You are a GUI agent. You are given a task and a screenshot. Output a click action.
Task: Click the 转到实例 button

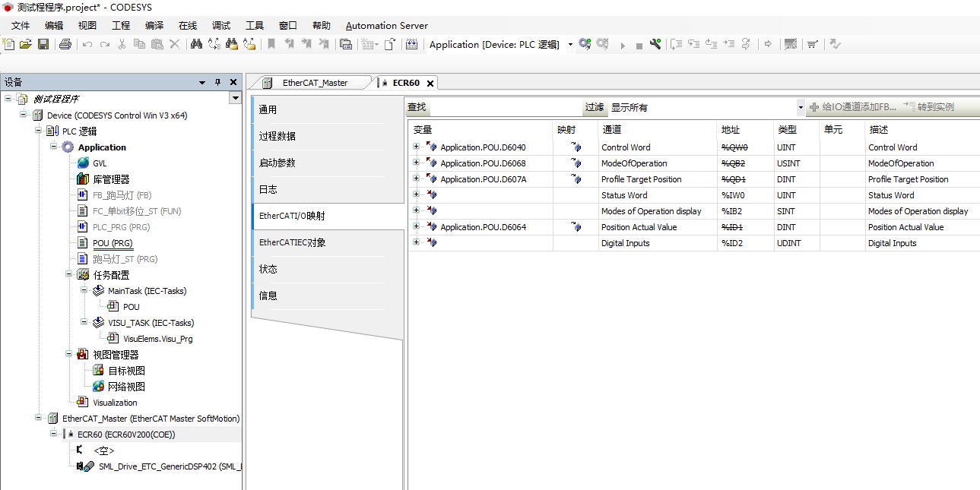(929, 107)
